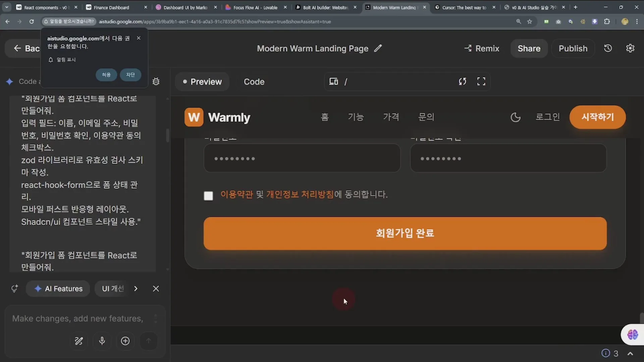Screen dimensions: 644x362
Task: Toggle device preview icon in URL bar
Action: click(333, 81)
